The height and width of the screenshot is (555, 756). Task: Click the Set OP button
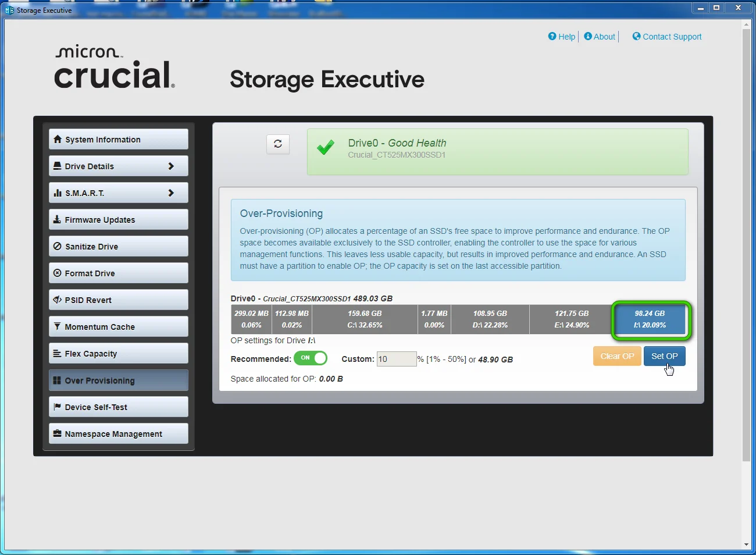click(664, 356)
